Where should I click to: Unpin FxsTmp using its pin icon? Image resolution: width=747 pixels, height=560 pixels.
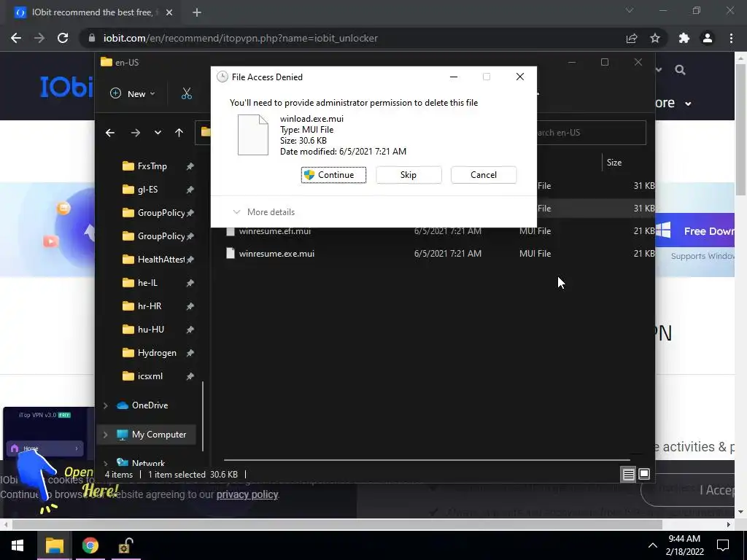(x=190, y=166)
